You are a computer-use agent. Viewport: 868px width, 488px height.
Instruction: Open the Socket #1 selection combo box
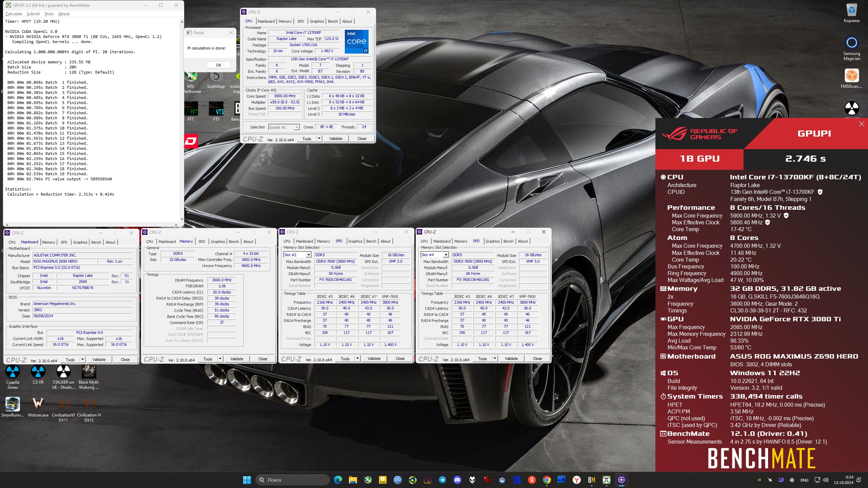[x=284, y=127]
